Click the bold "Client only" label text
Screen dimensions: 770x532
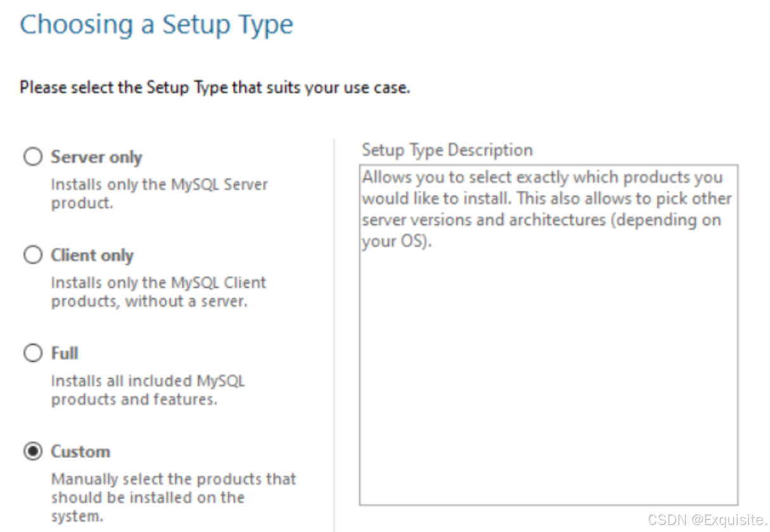(x=92, y=255)
